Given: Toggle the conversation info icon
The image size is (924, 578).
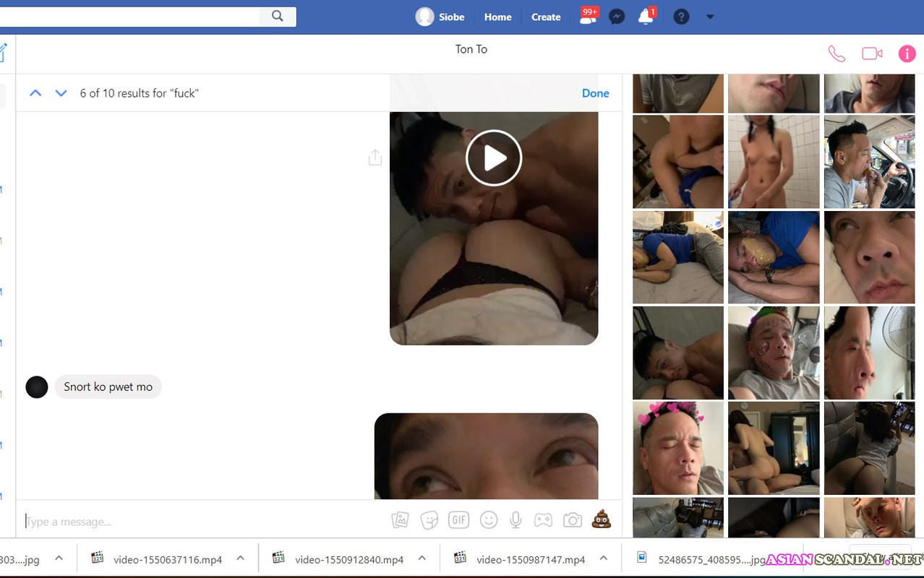Looking at the screenshot, I should [x=907, y=53].
